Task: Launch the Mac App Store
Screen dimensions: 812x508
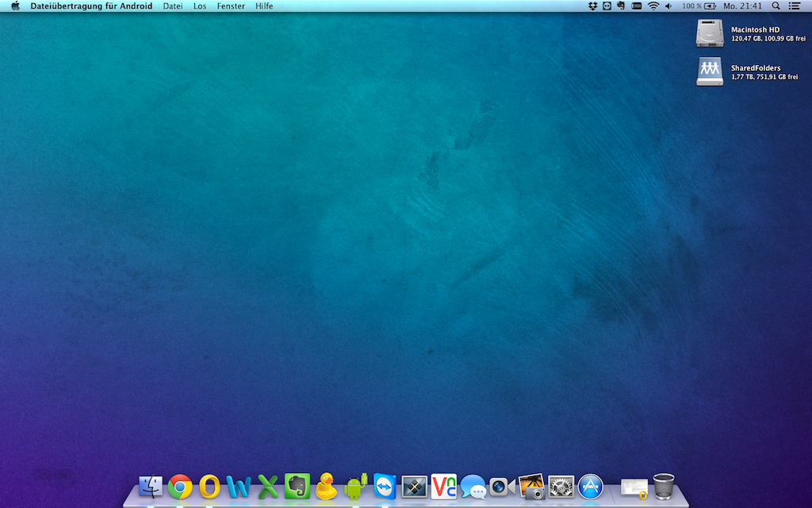Action: [x=591, y=486]
